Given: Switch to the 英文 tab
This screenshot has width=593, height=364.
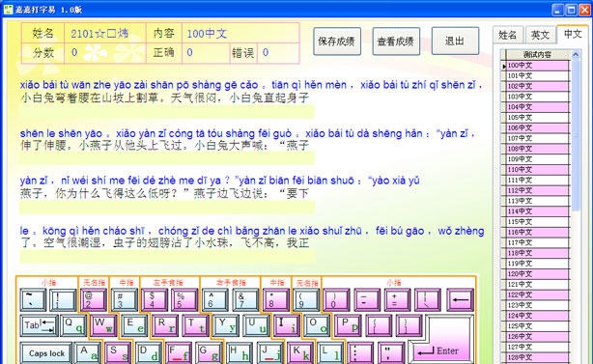Looking at the screenshot, I should [x=540, y=35].
